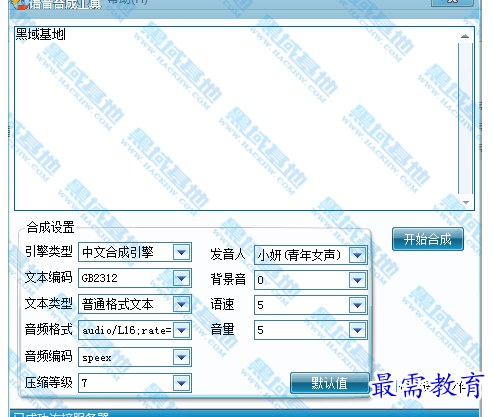Click the 合成设置 group title
This screenshot has width=493, height=417.
point(50,227)
